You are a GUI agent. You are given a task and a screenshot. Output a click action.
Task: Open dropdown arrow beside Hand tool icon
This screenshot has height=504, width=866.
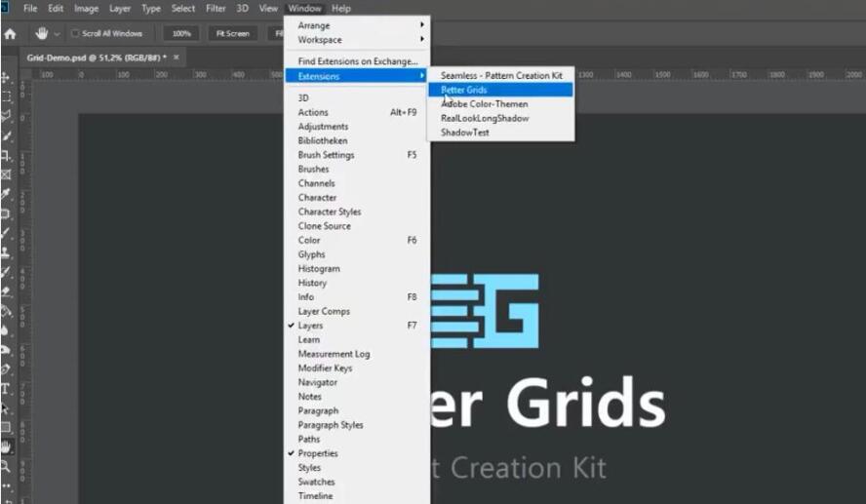pos(57,34)
